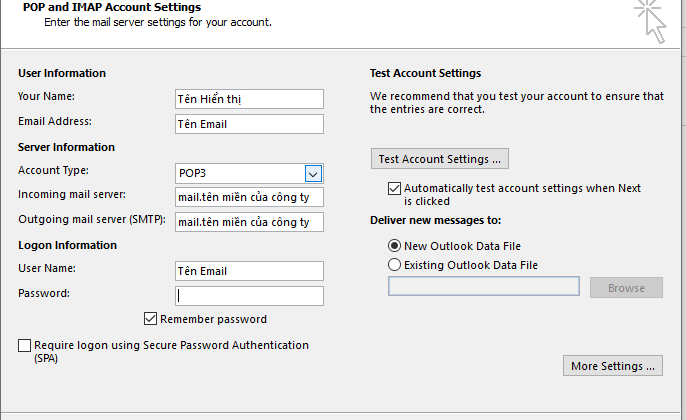Screen dimensions: 686x420
Task: Enable Require logon using Secure Password Authentication
Action: point(24,345)
